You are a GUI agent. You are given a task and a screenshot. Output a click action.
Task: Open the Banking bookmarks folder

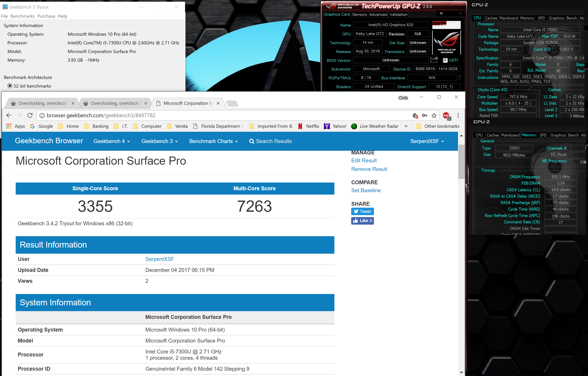96,126
